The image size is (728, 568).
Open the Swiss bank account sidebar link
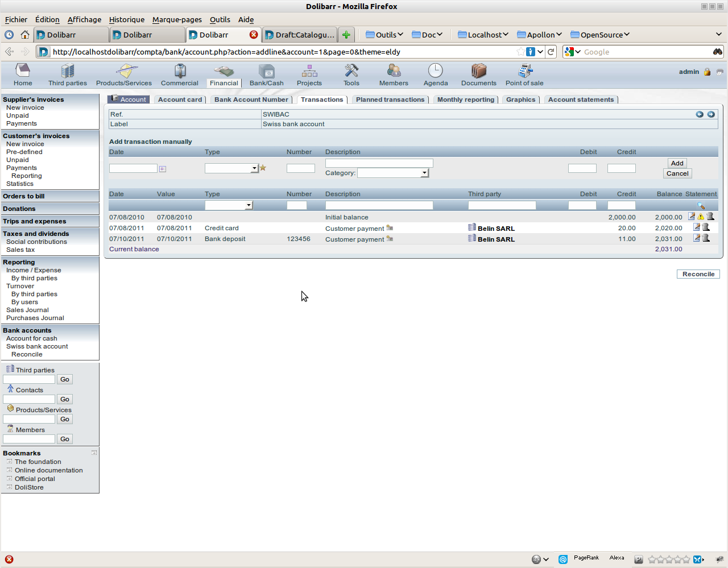click(x=37, y=346)
